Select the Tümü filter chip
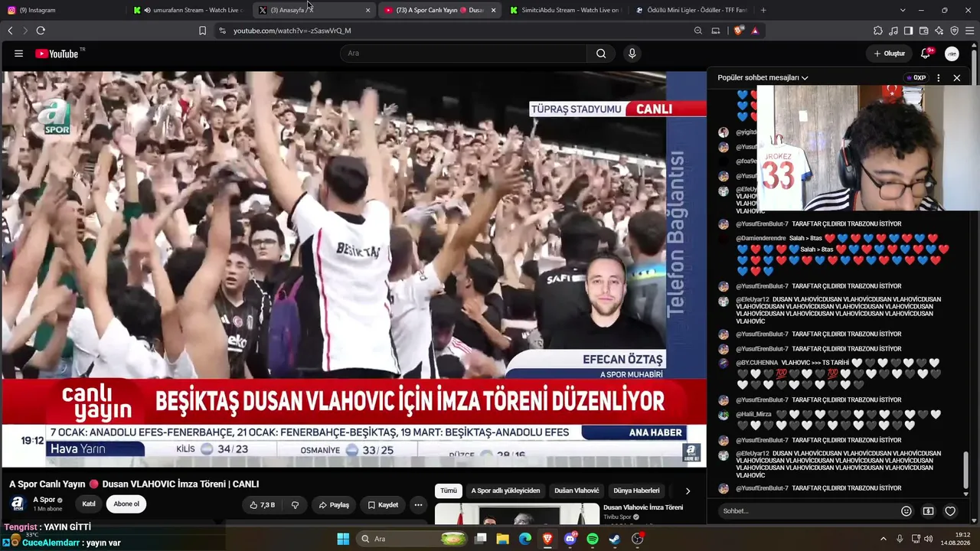 449,491
